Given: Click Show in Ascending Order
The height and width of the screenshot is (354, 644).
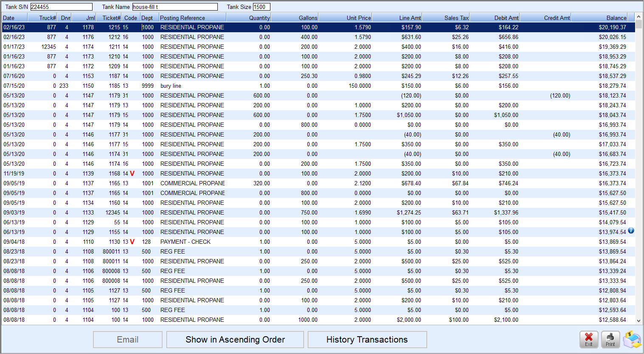Looking at the screenshot, I should click(x=235, y=340).
